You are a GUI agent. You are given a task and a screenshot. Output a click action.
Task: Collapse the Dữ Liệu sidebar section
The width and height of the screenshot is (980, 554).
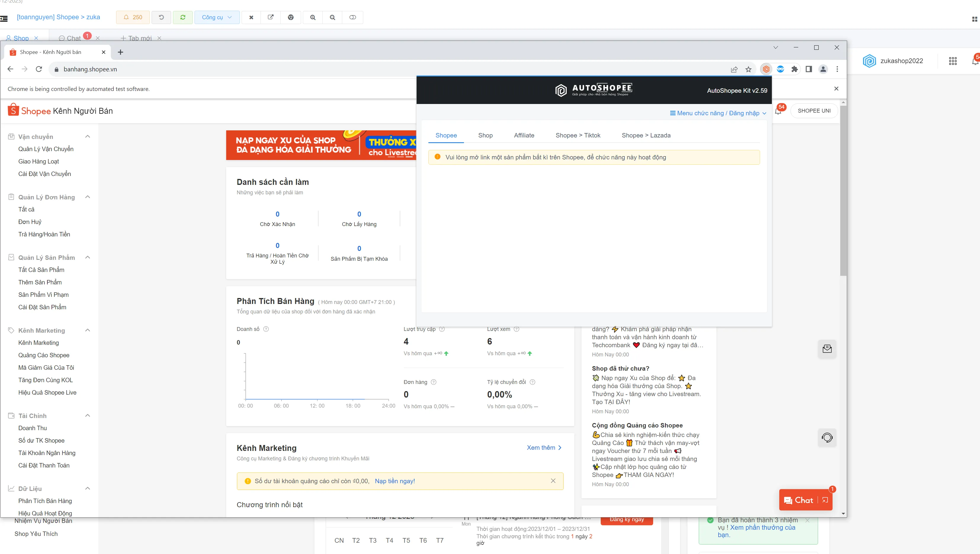click(88, 489)
